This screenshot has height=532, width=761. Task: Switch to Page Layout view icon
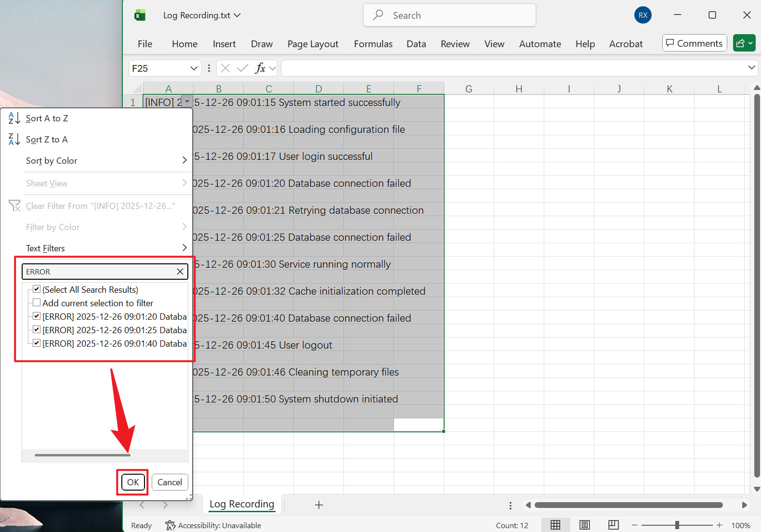tap(584, 525)
